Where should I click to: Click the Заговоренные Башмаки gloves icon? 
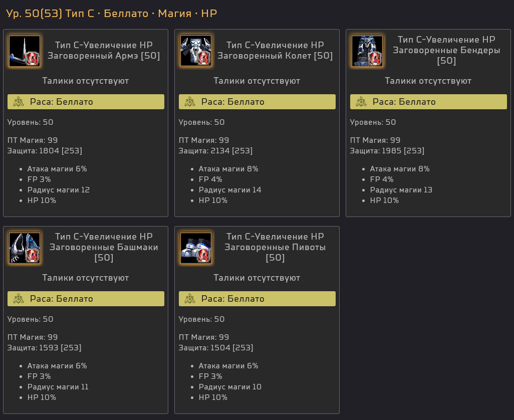pos(25,248)
